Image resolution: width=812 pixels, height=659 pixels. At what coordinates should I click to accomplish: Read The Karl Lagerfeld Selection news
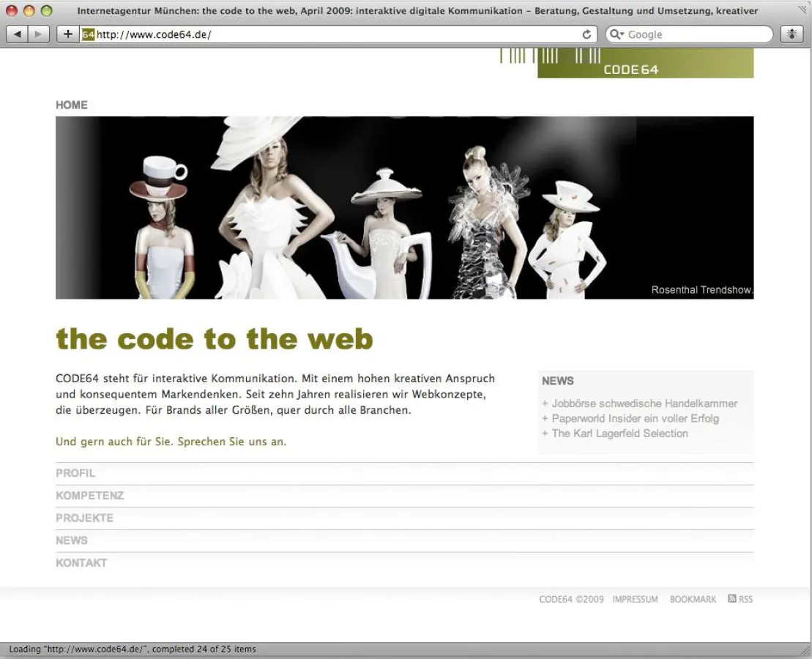[x=621, y=433]
